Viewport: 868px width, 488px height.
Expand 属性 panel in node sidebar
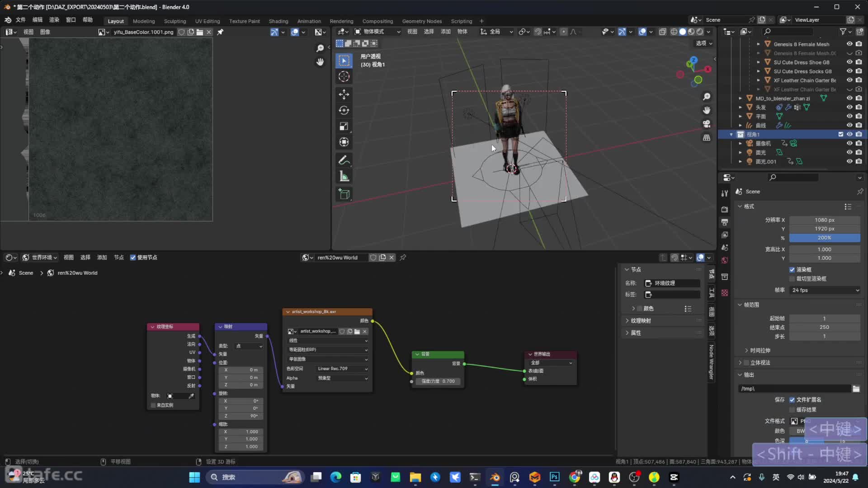pos(636,333)
